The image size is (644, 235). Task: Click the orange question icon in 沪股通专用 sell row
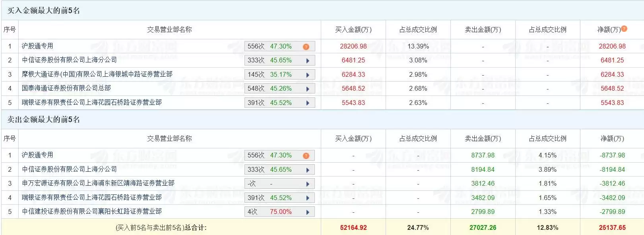tap(306, 155)
